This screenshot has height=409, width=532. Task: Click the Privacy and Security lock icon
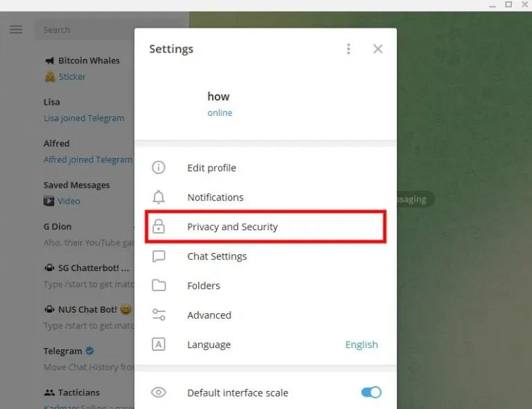click(x=159, y=227)
